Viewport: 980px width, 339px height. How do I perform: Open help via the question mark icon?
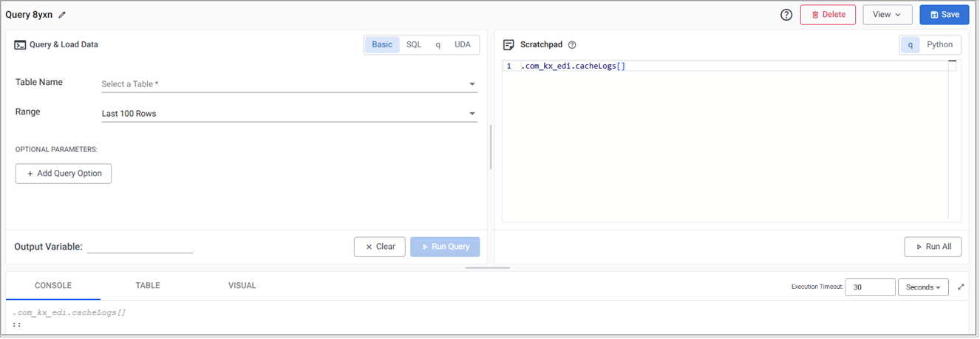[786, 15]
